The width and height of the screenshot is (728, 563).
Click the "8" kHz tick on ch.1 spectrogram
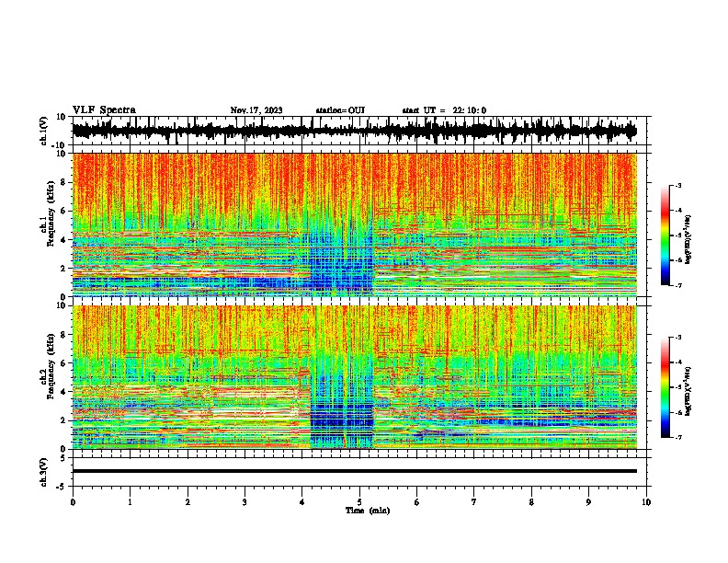(63, 182)
